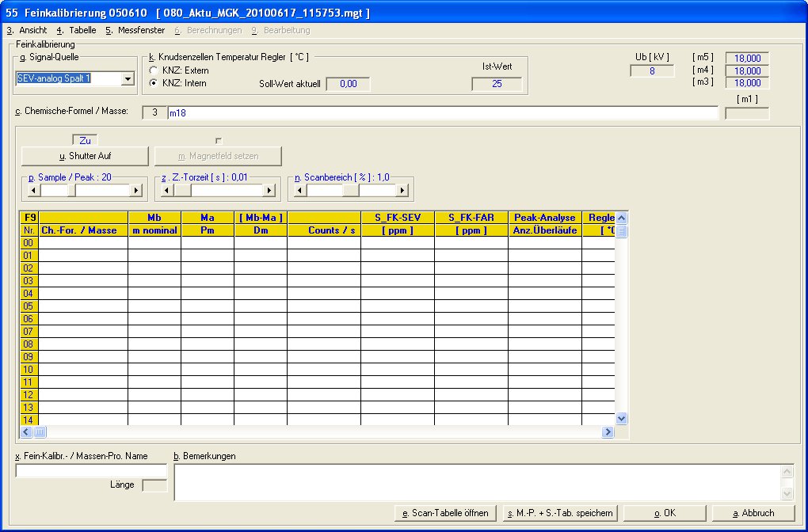Open the Signal-Quelle dropdown arrow

point(128,79)
